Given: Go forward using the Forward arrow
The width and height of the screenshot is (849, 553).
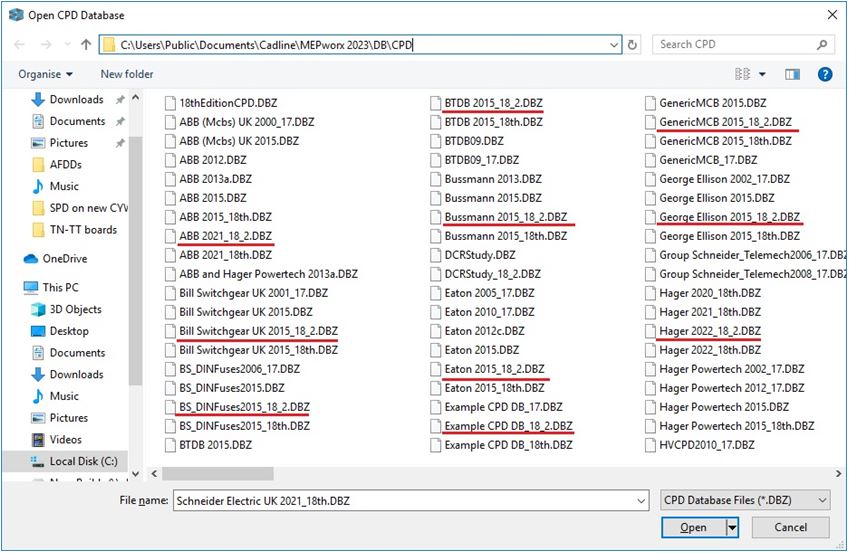Looking at the screenshot, I should [45, 44].
